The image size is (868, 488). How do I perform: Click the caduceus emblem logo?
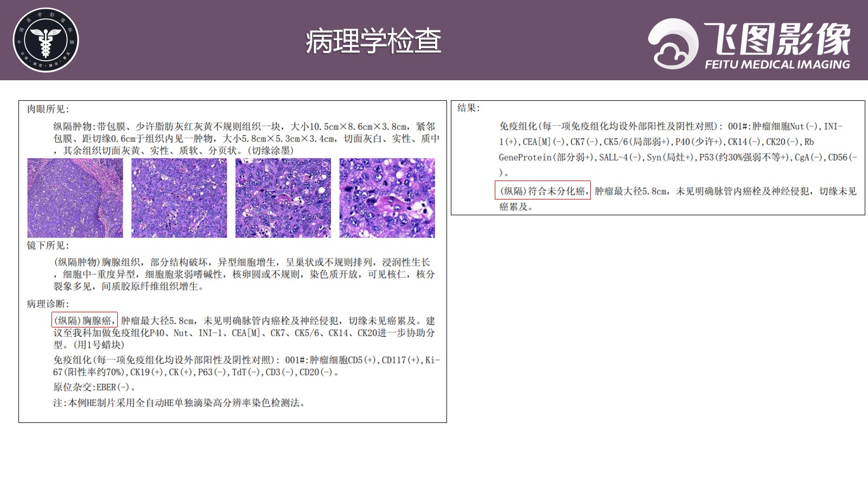point(46,40)
